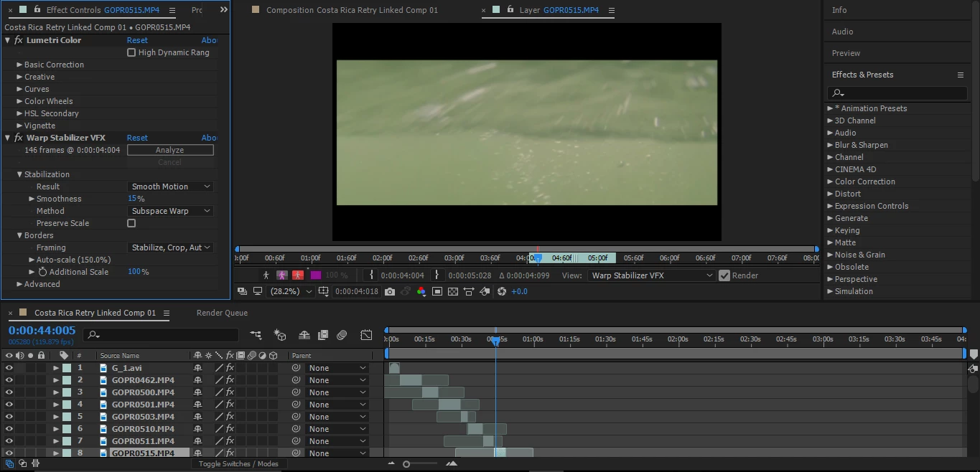Image resolution: width=980 pixels, height=472 pixels.
Task: Expand the Color Wheels section
Action: 20,101
